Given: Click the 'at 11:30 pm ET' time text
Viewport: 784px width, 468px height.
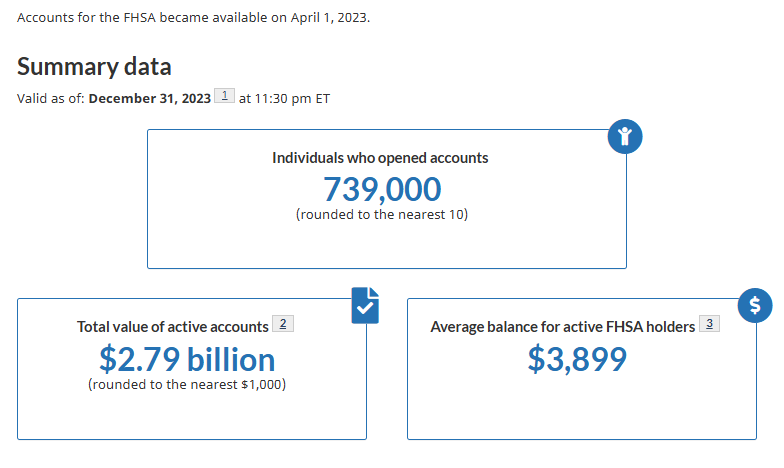Looking at the screenshot, I should coord(284,98).
